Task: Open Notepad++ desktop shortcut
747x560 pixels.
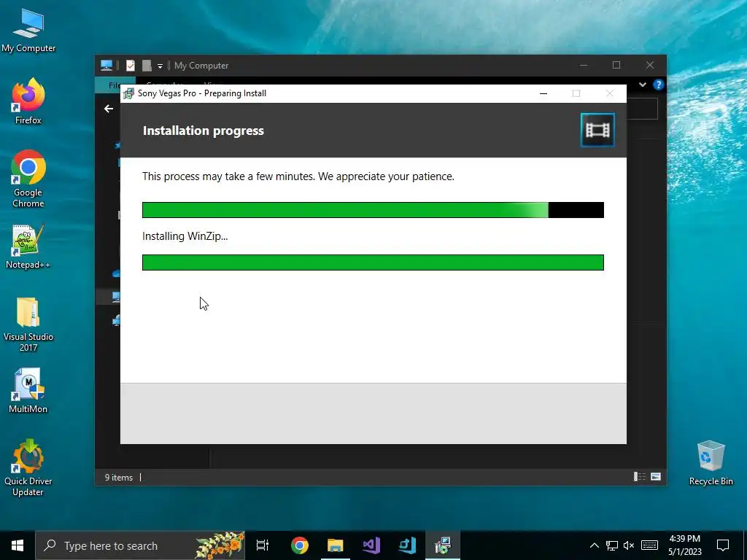Action: tap(28, 246)
